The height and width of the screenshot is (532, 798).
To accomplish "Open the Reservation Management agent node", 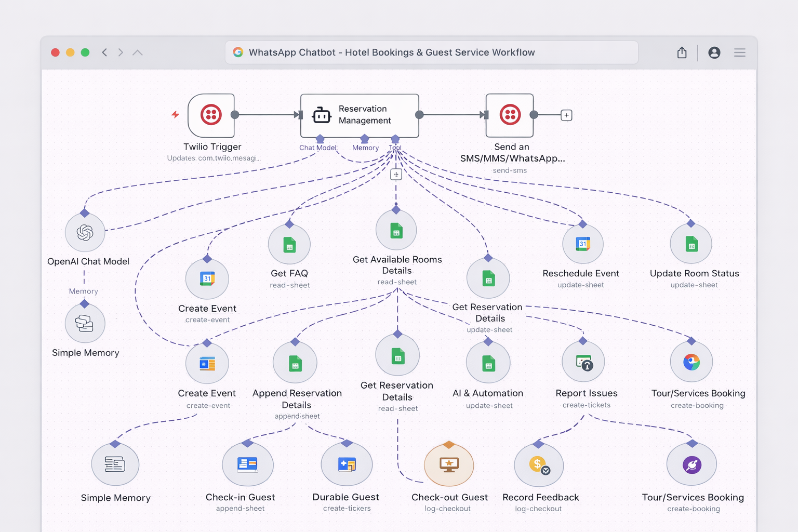I will click(360, 115).
